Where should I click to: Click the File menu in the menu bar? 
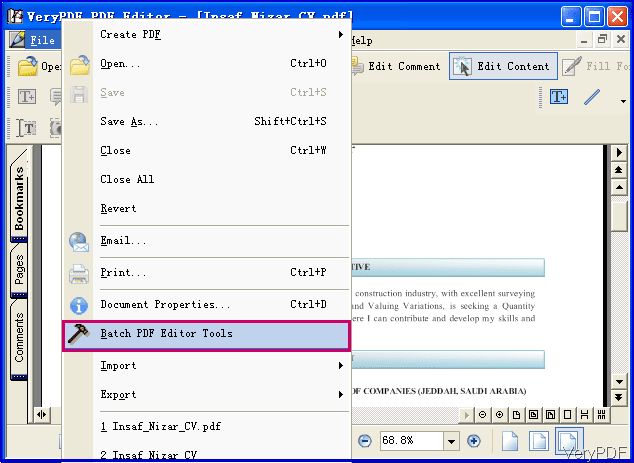42,41
